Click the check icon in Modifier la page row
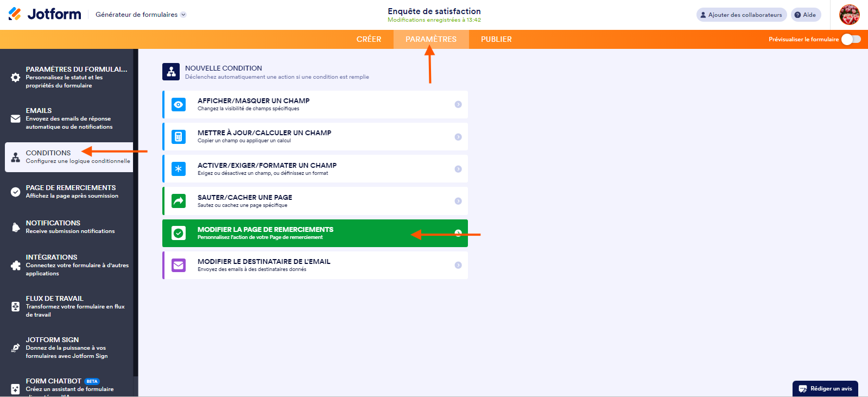 (x=179, y=233)
